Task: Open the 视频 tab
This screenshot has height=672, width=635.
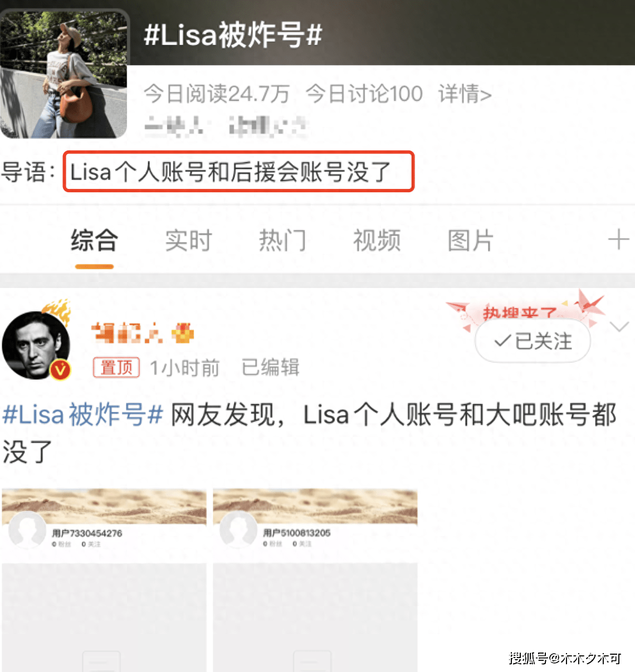Action: coord(377,240)
